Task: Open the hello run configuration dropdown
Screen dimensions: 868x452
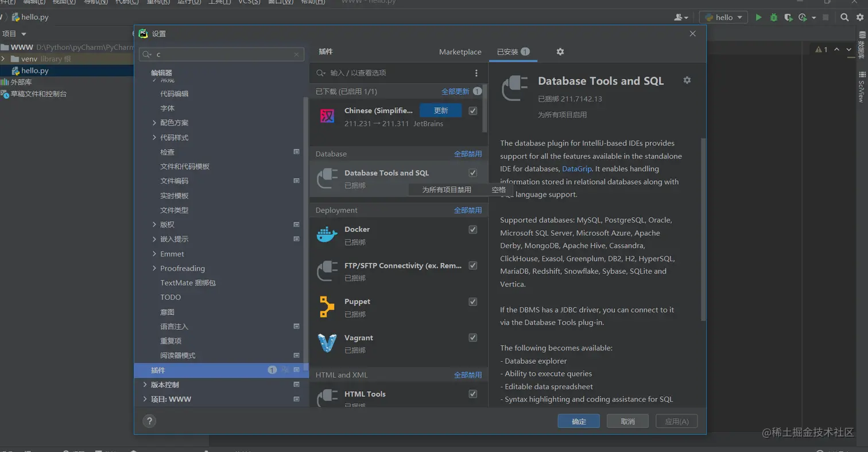Action: [723, 17]
